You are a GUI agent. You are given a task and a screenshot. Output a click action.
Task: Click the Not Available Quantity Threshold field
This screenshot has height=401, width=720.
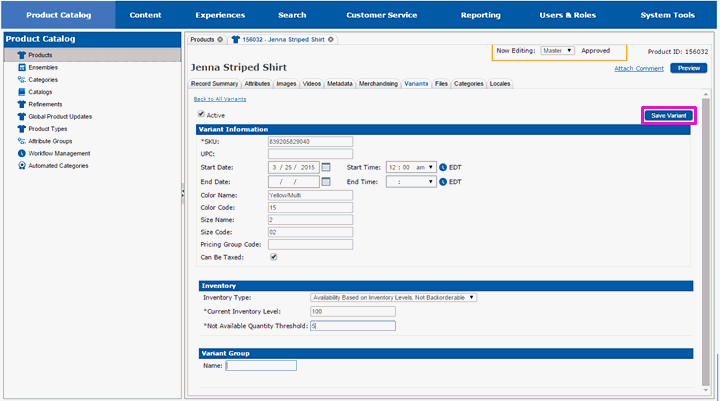click(x=353, y=326)
